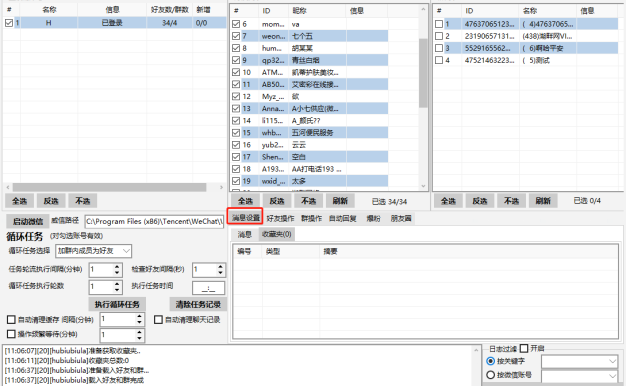Open the 消息设置 tab
The width and height of the screenshot is (626, 386).
[246, 218]
